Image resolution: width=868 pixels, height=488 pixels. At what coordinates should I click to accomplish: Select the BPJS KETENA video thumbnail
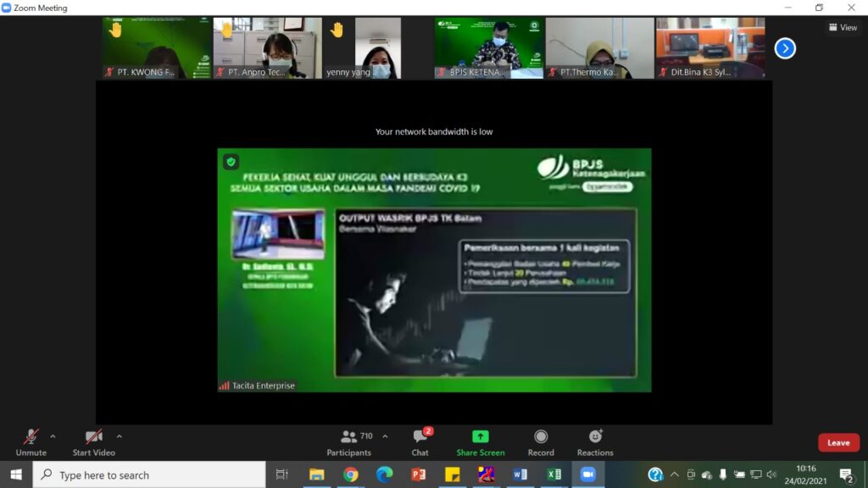click(488, 48)
